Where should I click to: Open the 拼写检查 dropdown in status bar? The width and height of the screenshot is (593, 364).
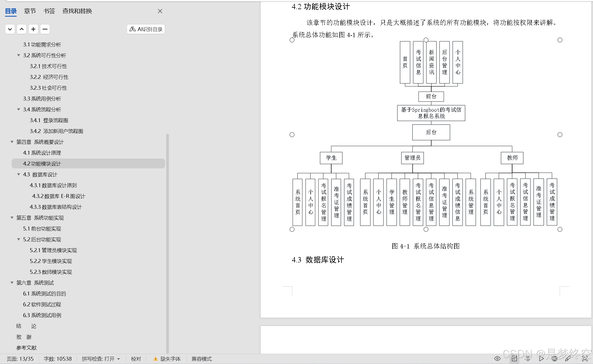[119, 359]
